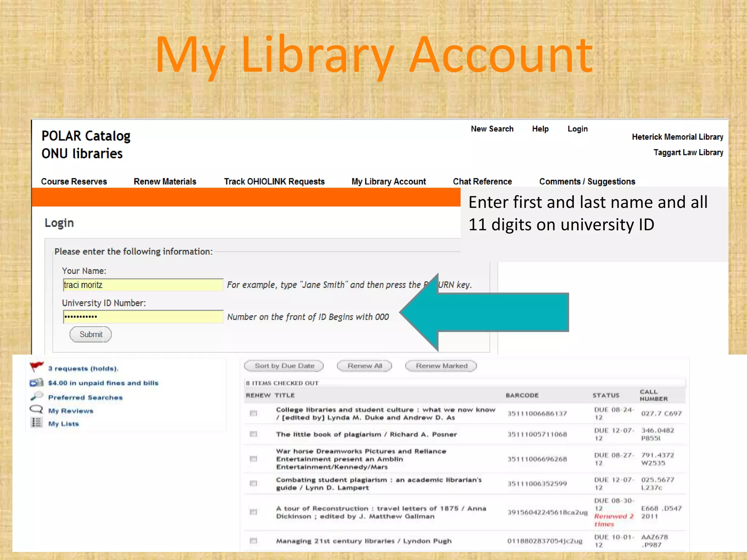
Task: Check renew box for Managing 21st century libraries
Action: tap(253, 541)
